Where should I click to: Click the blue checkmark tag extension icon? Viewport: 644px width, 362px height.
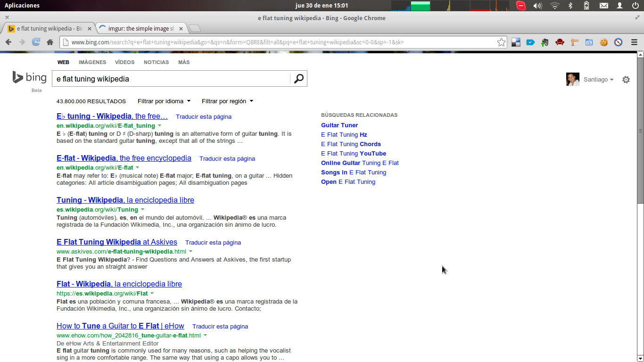[530, 42]
